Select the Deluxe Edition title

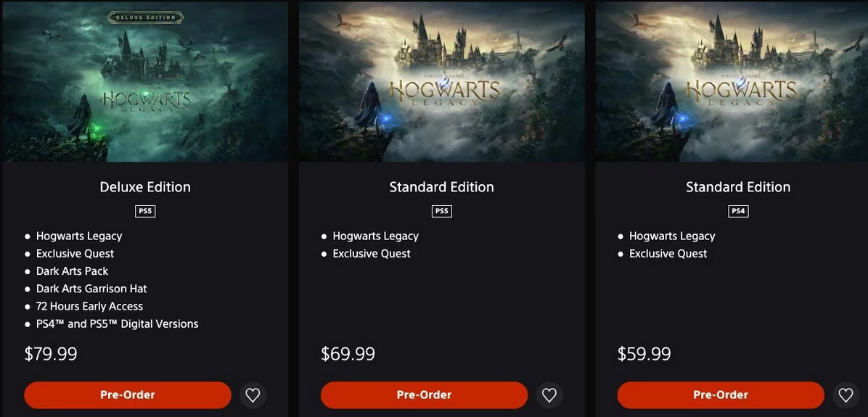point(145,187)
